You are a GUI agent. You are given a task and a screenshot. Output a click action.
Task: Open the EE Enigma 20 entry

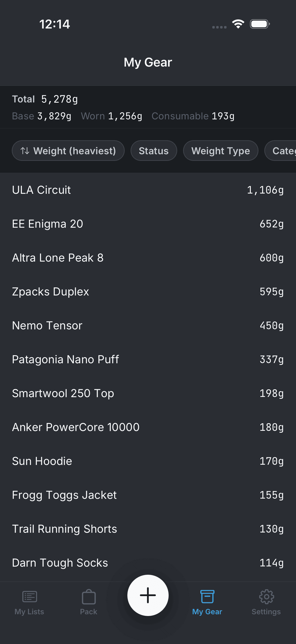[x=148, y=224]
